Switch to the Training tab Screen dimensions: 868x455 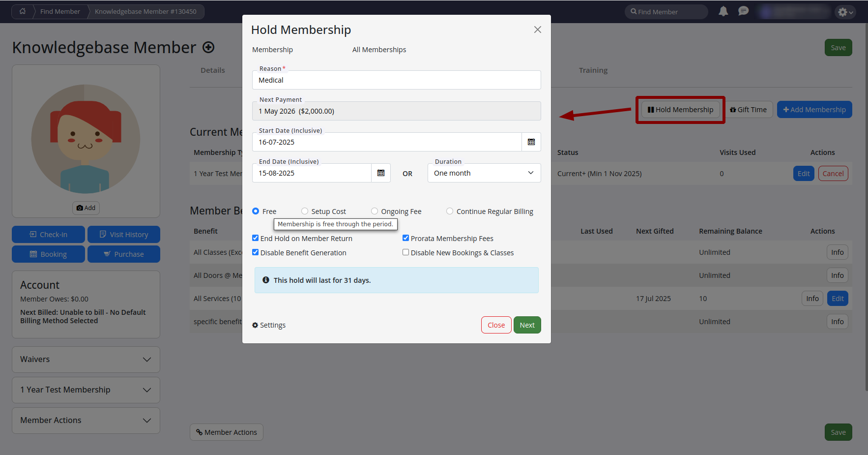point(593,70)
